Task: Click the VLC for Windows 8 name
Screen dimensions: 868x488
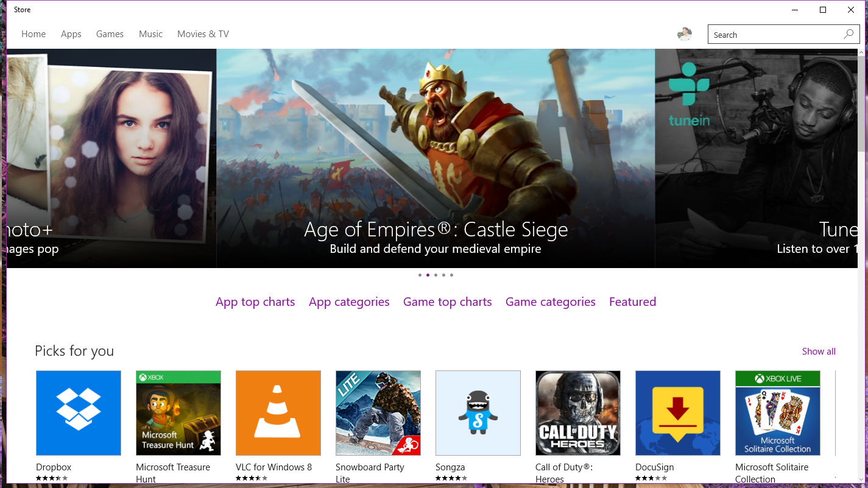Action: 273,467
